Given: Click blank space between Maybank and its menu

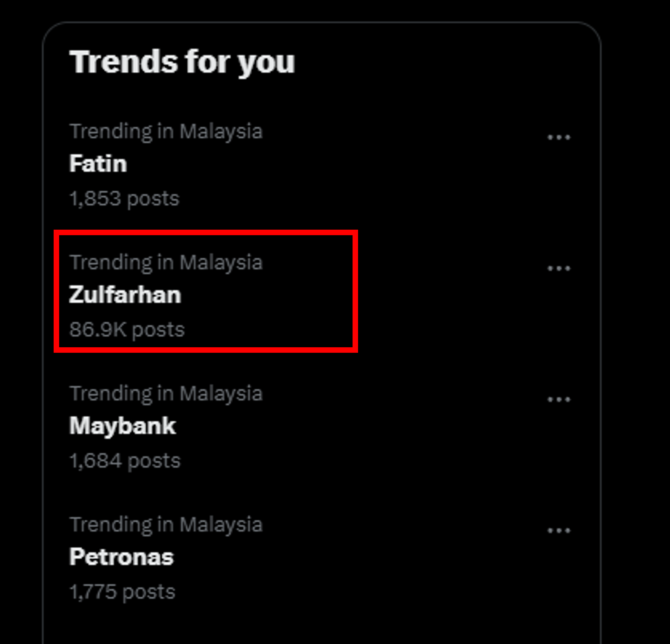Looking at the screenshot, I should pos(355,426).
